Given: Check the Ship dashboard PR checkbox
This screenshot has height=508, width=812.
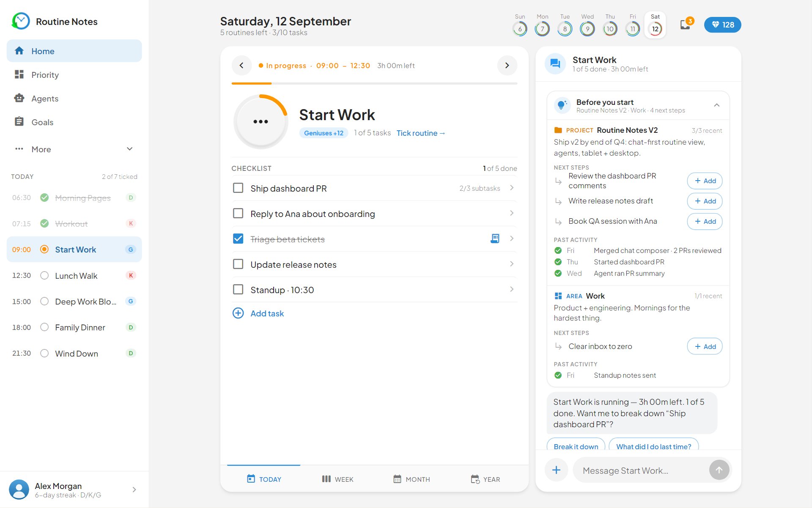Looking at the screenshot, I should pos(238,188).
